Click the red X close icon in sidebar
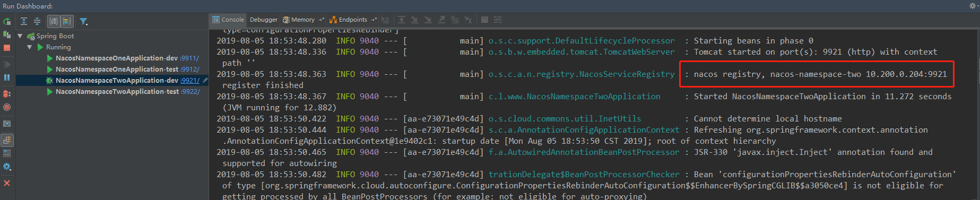The image size is (980, 200). pyautogui.click(x=7, y=183)
